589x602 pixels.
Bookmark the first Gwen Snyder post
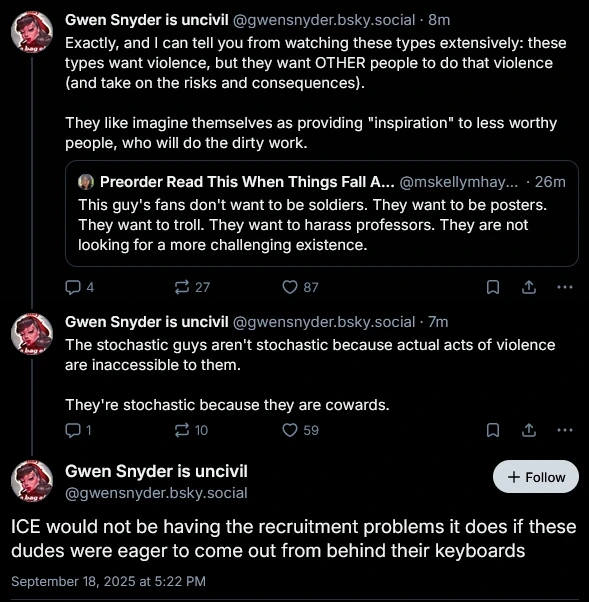[x=493, y=287]
